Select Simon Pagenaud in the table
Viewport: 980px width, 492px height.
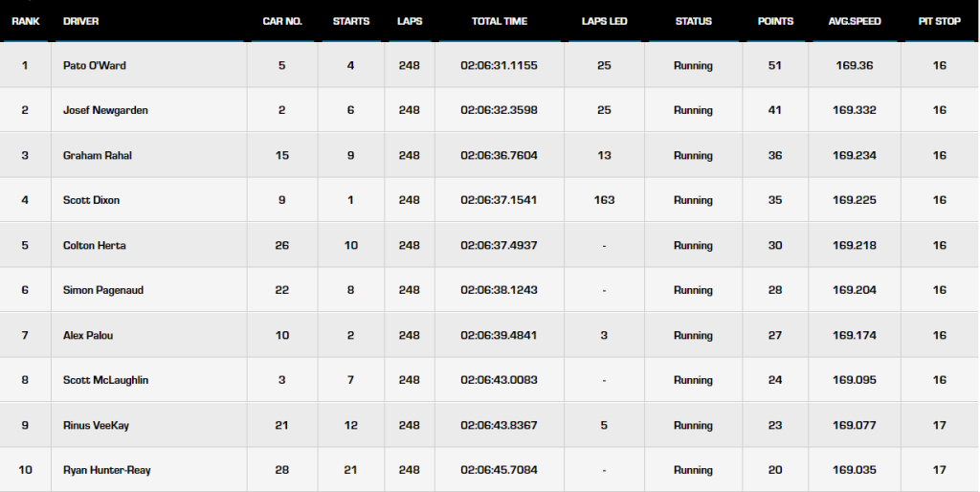103,290
